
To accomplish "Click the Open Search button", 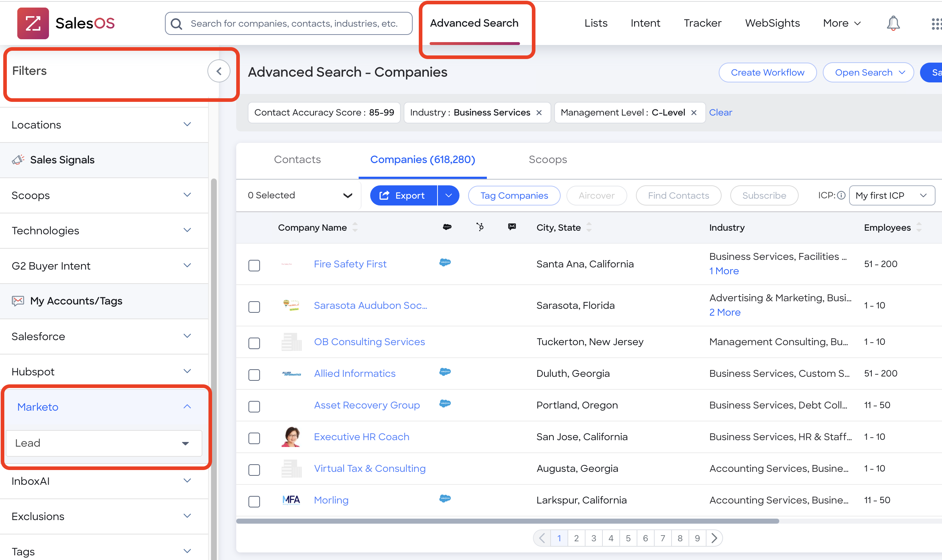I will (x=868, y=72).
